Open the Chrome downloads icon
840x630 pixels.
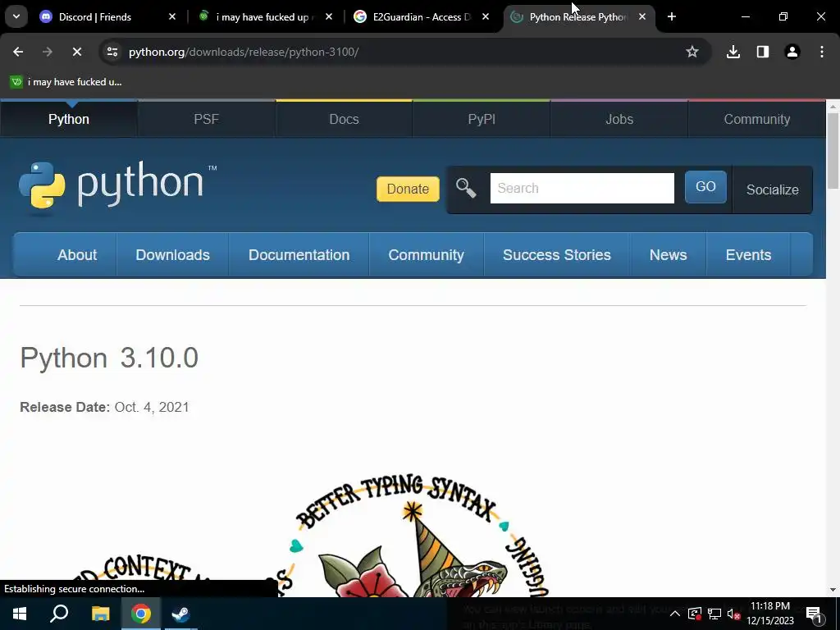(x=733, y=52)
